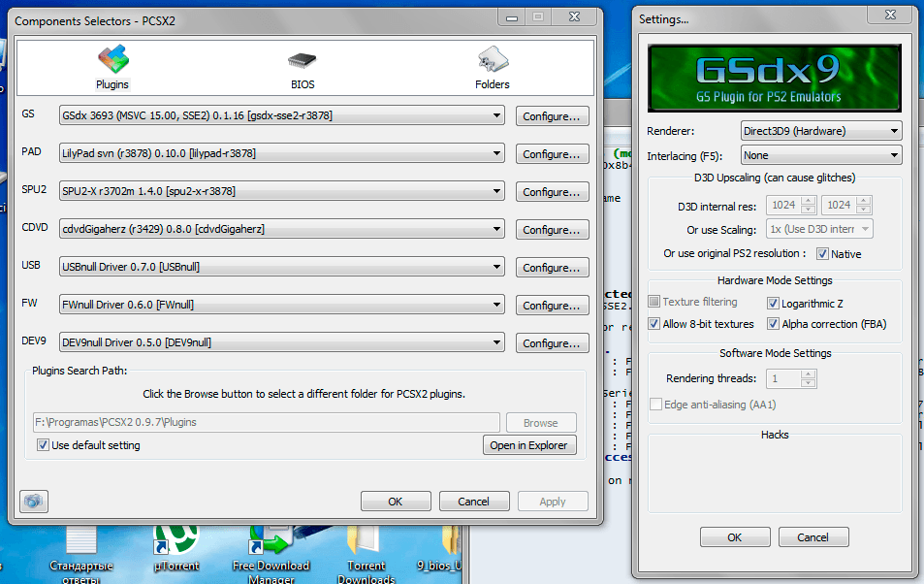Open the GS plugin dropdown
The height and width of the screenshot is (584, 924).
coord(282,115)
